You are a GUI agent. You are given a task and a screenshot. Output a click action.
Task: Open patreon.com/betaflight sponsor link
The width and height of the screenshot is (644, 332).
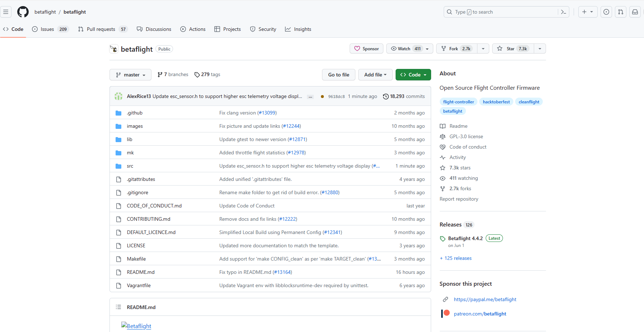click(x=480, y=314)
